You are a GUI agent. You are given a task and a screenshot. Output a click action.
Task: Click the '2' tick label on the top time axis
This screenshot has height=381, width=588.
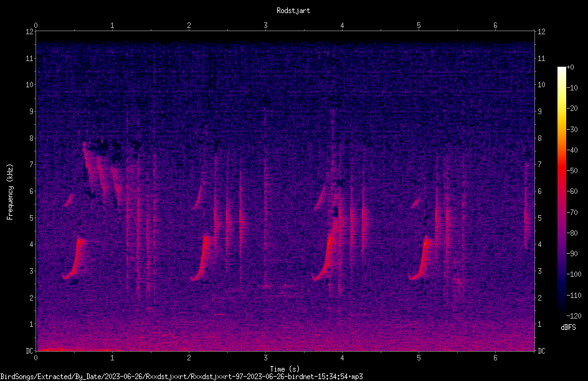pyautogui.click(x=189, y=26)
